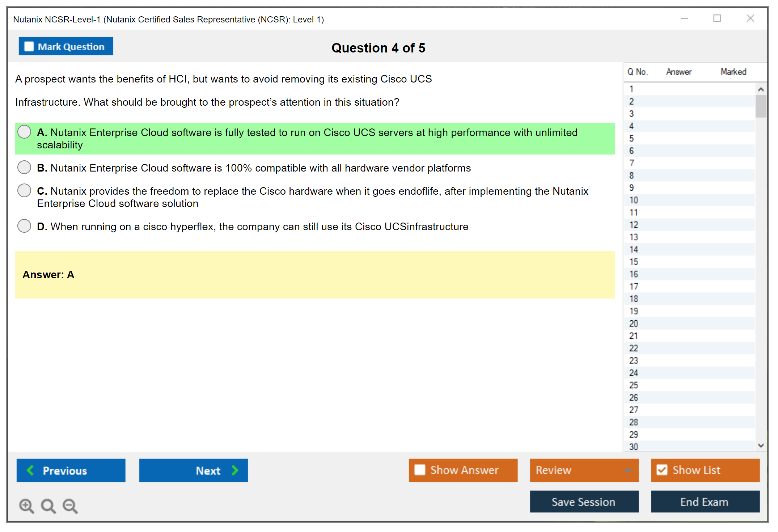Uncheck the Show List checkbox

point(662,470)
